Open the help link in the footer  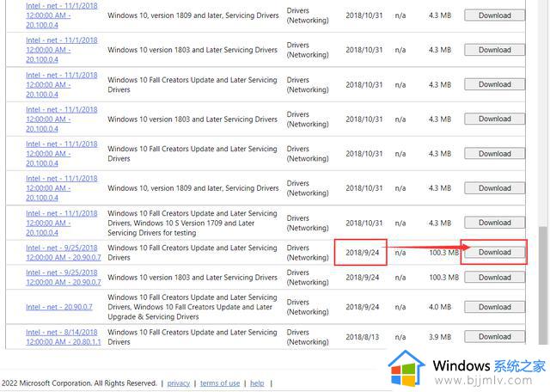point(257,383)
